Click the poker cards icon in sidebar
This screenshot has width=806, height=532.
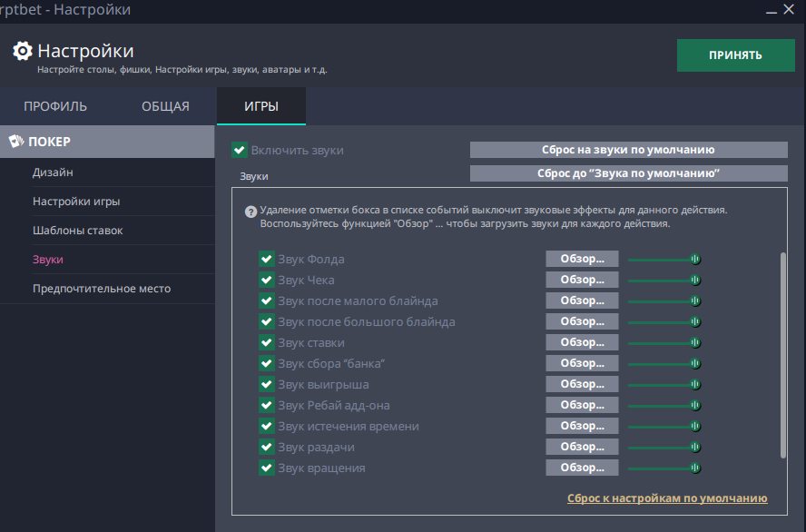point(15,141)
